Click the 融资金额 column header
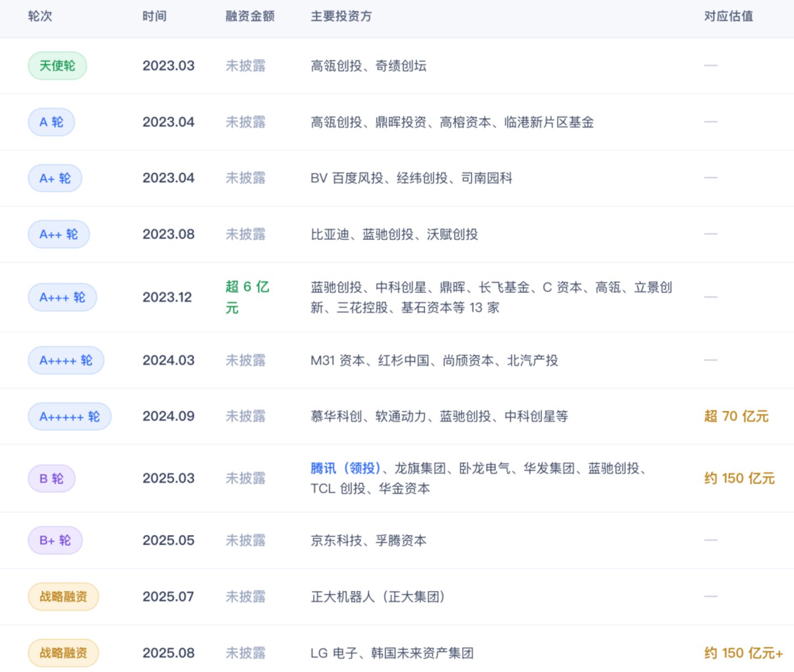794x672 pixels. 250,16
